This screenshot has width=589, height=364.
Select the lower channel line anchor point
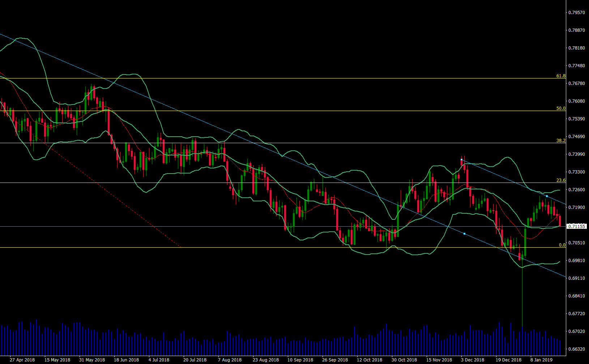(464, 234)
